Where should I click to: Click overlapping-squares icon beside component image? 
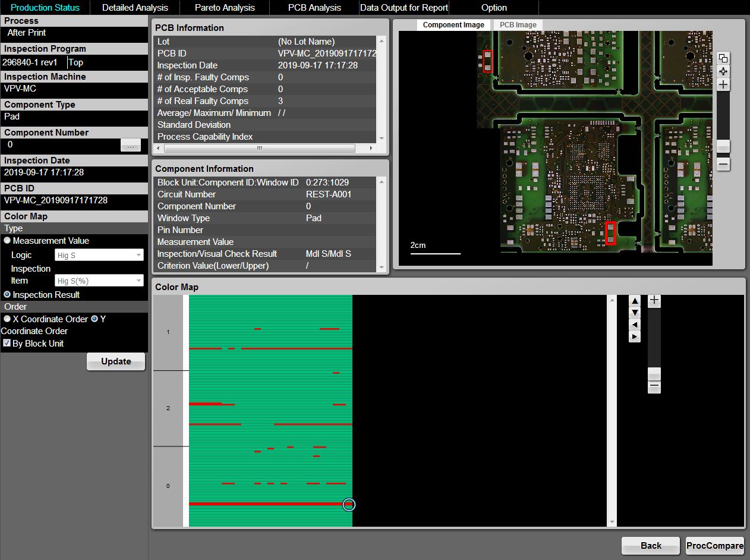click(x=723, y=58)
